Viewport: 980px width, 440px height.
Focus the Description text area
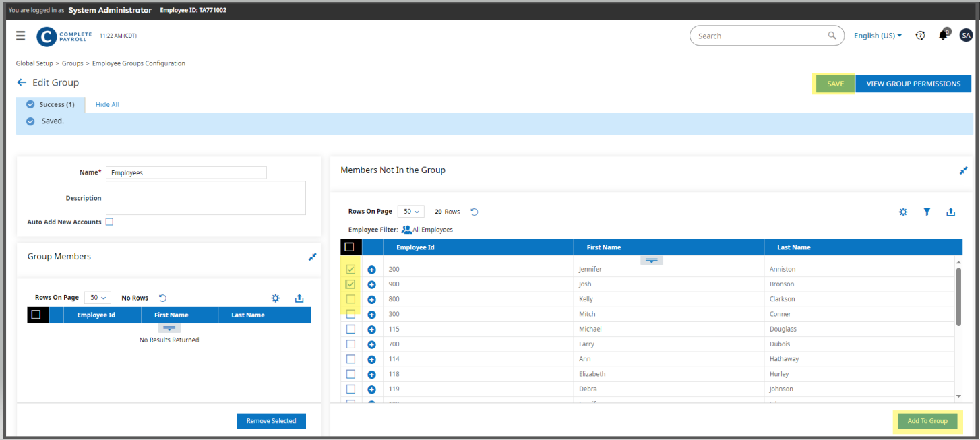pyautogui.click(x=206, y=198)
